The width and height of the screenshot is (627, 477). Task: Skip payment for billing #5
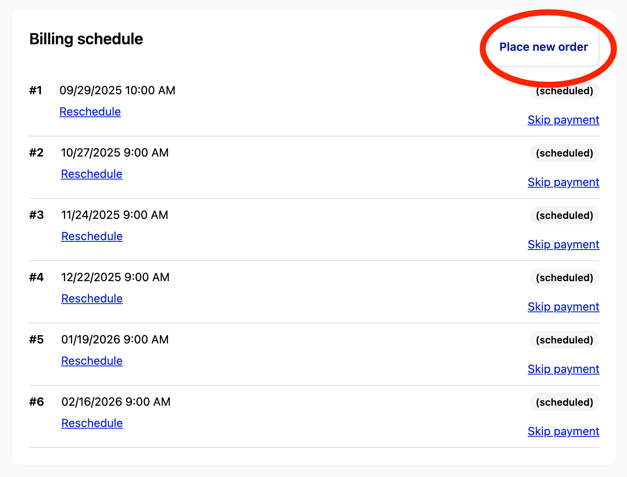[563, 369]
